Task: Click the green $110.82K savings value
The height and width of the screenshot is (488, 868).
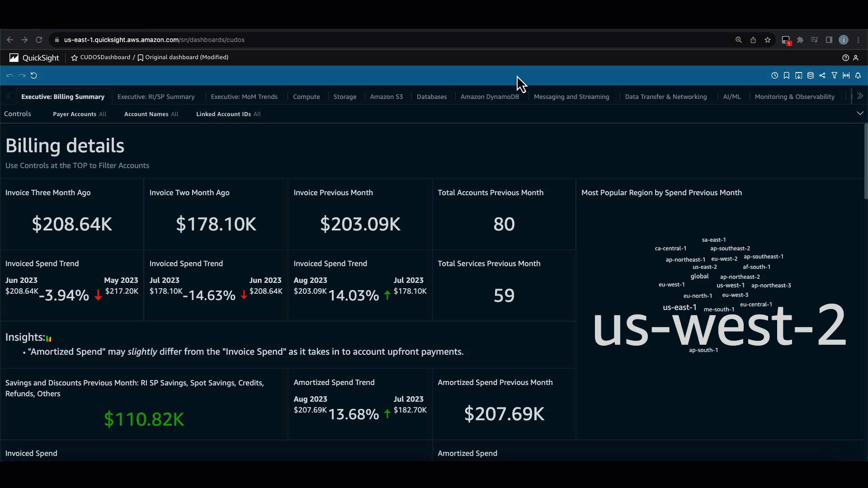Action: [x=144, y=419]
